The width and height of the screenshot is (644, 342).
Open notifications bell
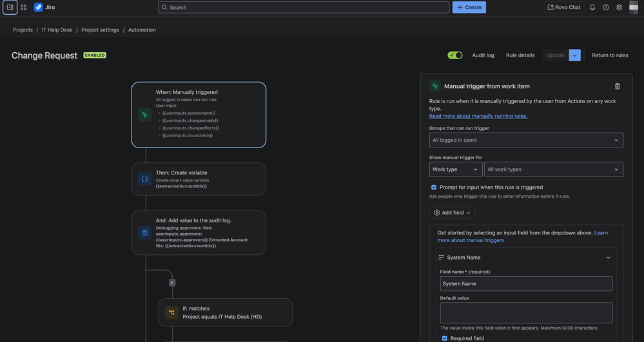point(592,7)
